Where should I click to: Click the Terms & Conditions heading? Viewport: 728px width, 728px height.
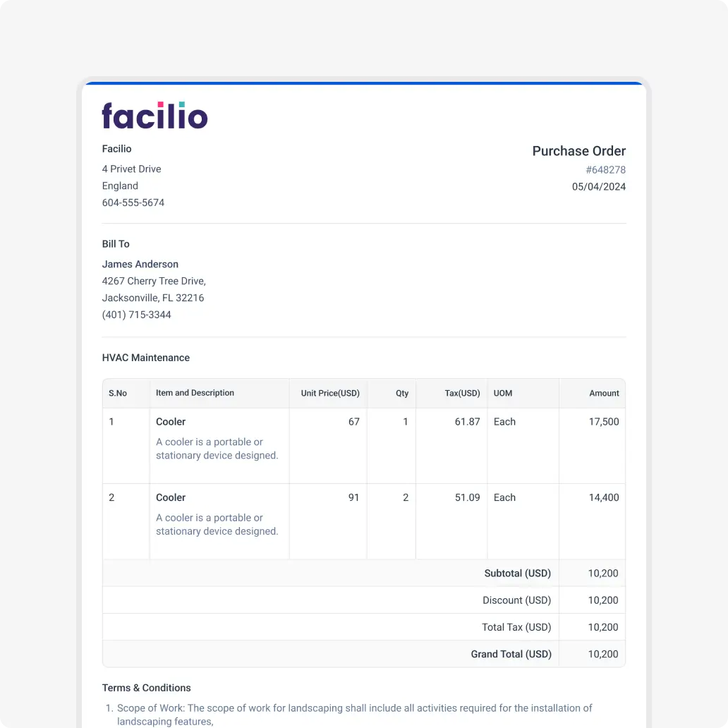click(x=147, y=688)
